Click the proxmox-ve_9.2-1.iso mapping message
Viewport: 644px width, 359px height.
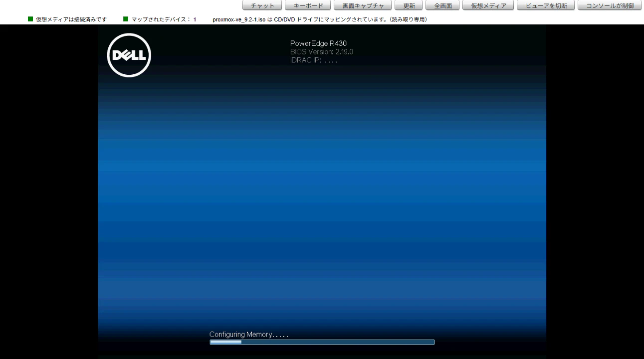tap(320, 19)
